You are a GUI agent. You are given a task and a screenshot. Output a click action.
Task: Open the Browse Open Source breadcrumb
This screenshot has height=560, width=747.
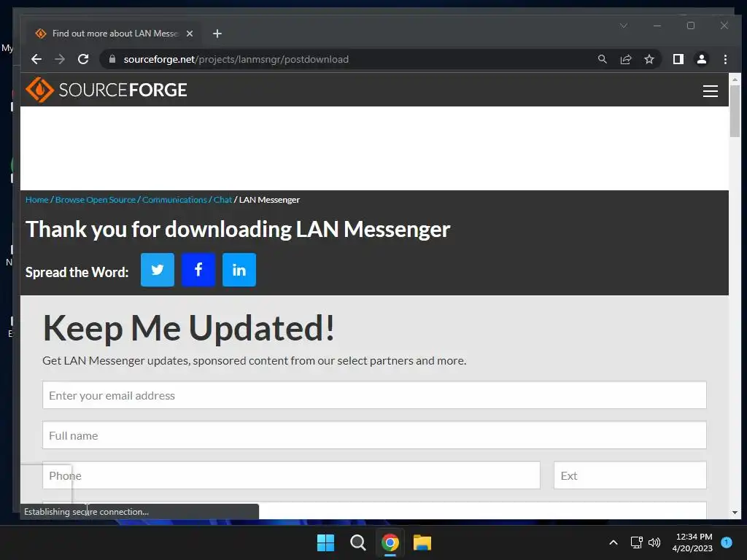(x=96, y=200)
